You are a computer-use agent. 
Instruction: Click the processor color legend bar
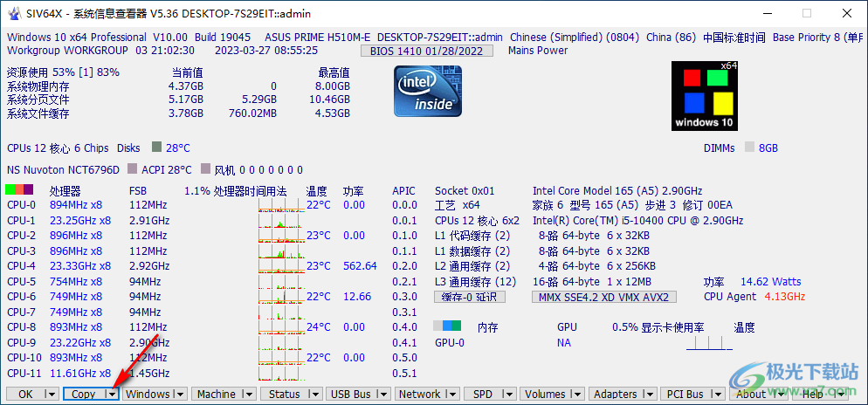(x=19, y=189)
